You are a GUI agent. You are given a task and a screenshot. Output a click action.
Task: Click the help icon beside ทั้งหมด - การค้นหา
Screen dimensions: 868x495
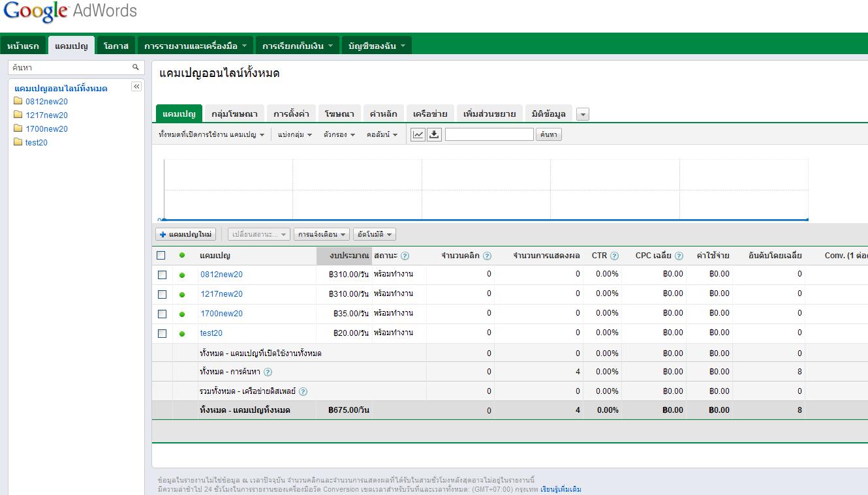[268, 372]
